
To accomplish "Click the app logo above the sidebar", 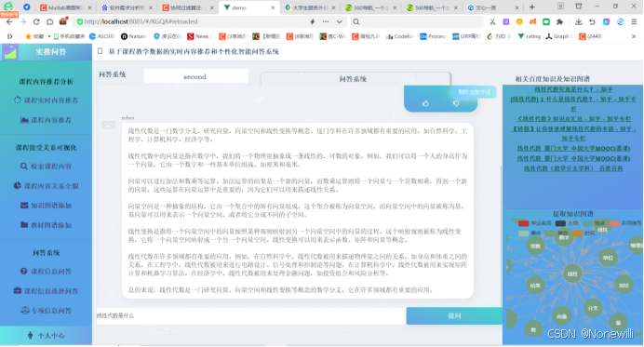I will [x=9, y=52].
